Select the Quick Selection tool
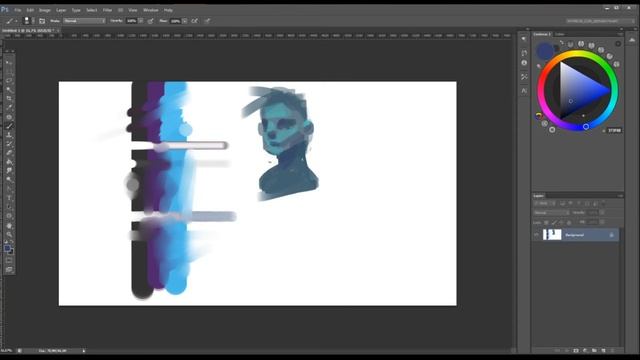The image size is (640, 360). pos(9,89)
